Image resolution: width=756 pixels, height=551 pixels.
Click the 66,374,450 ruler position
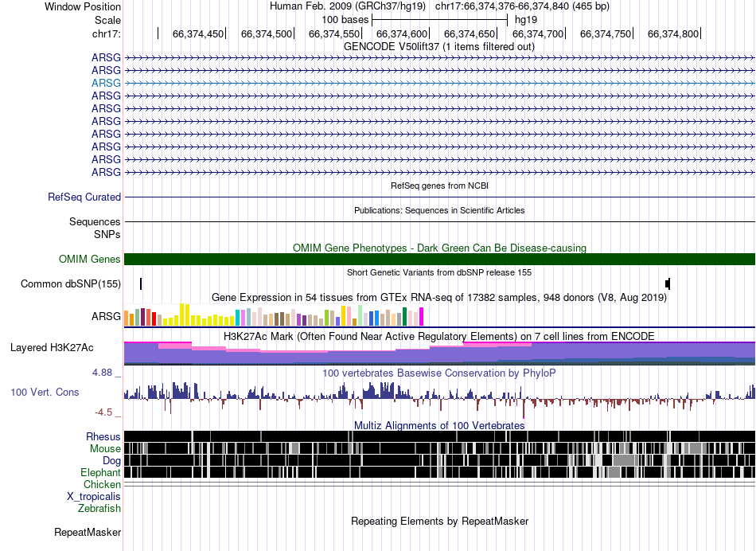(198, 33)
